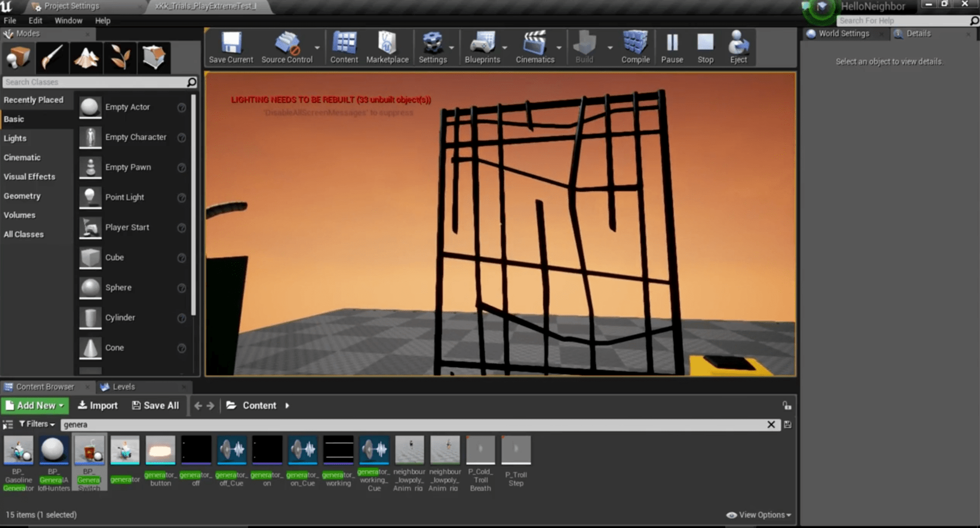This screenshot has width=980, height=528.
Task: Open the Help menu
Action: [x=102, y=20]
